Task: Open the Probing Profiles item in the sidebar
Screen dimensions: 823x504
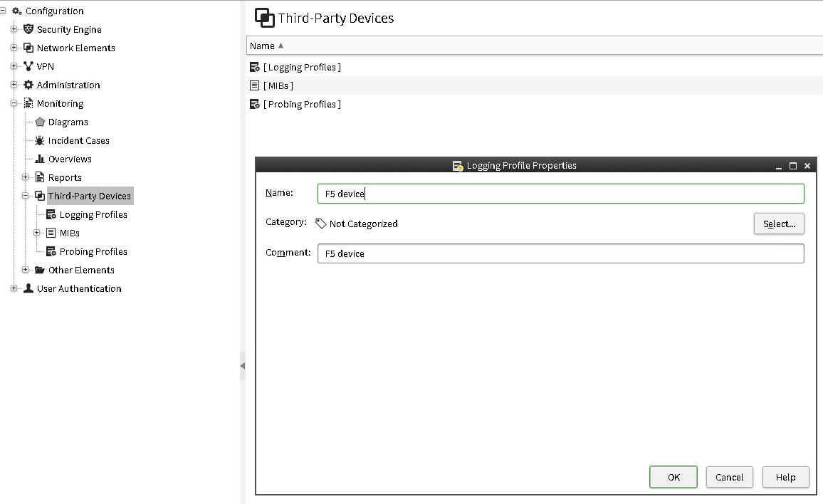Action: pos(52,251)
